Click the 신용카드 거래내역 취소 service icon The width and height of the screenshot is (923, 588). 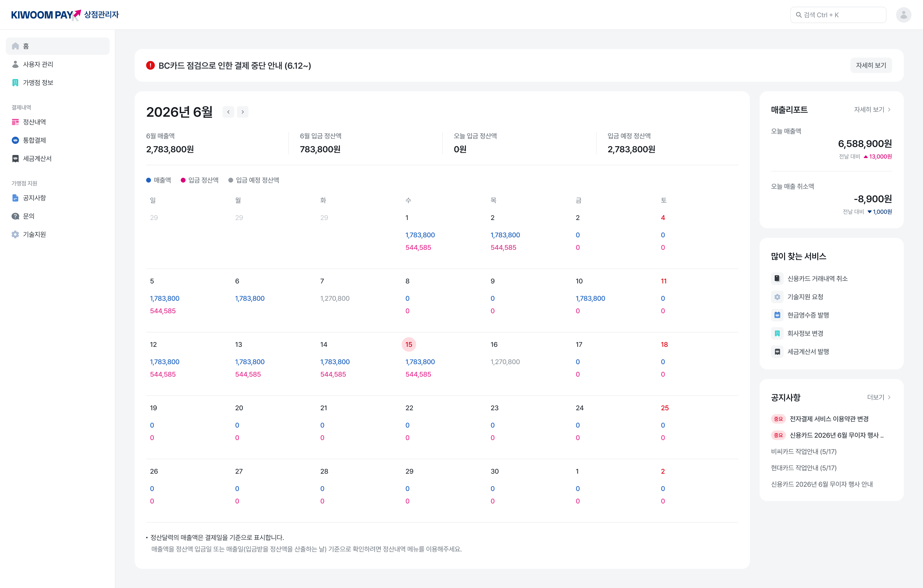tap(777, 278)
